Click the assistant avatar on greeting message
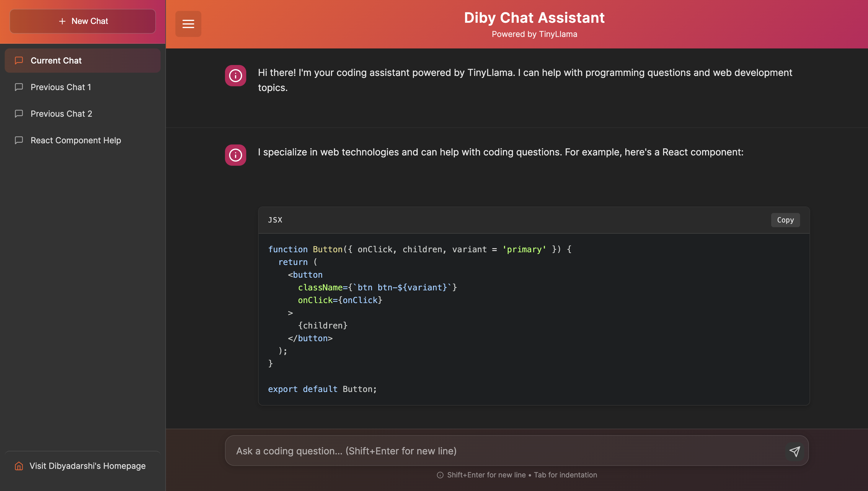The image size is (868, 491). 236,76
